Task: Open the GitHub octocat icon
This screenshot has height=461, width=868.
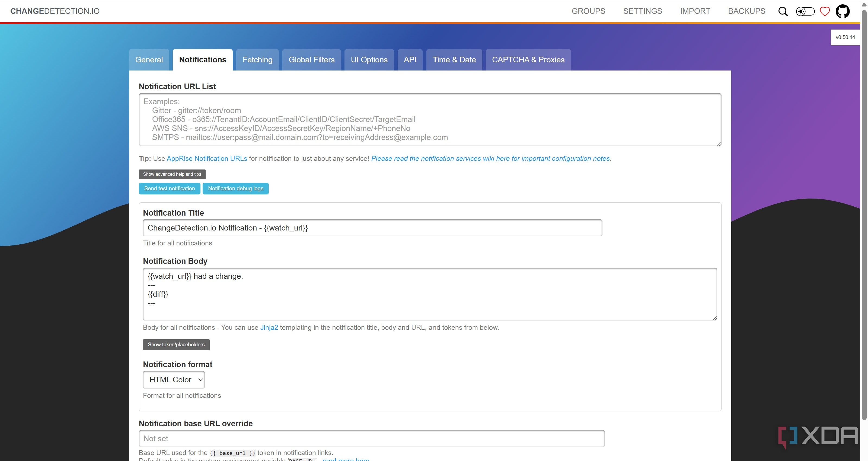Action: pyautogui.click(x=843, y=11)
